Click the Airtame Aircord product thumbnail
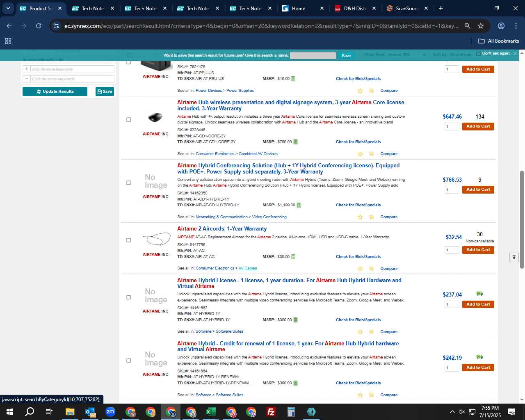Screen dimensions: 525x420 pos(156,239)
